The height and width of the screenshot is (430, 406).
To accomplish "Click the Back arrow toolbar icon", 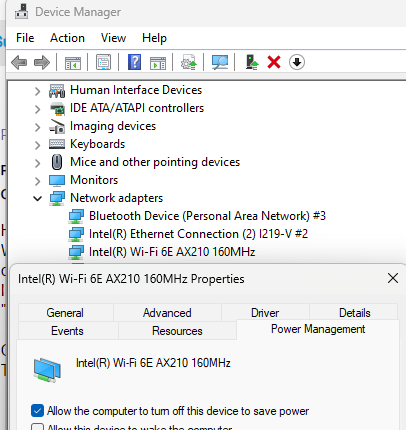I will click(x=19, y=62).
